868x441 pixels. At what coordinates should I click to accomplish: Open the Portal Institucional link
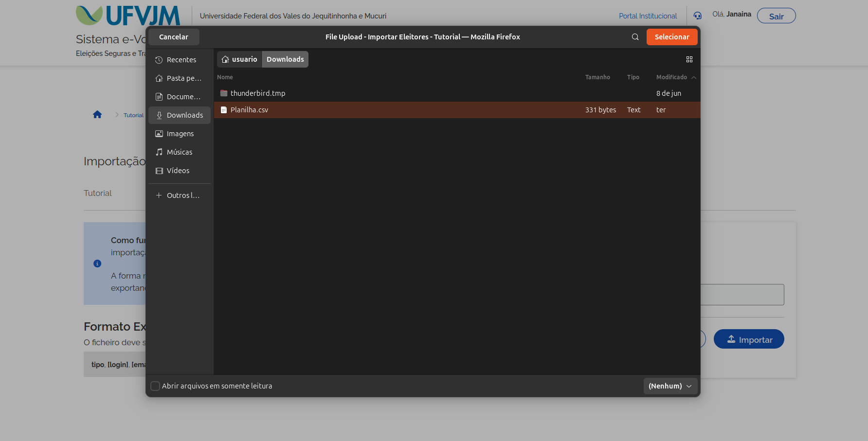(648, 16)
